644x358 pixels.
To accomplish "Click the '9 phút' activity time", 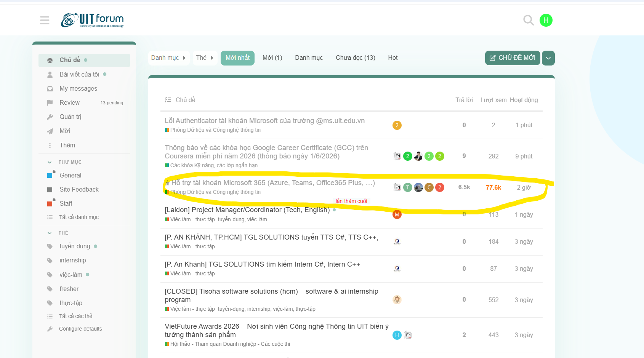I will tap(524, 156).
